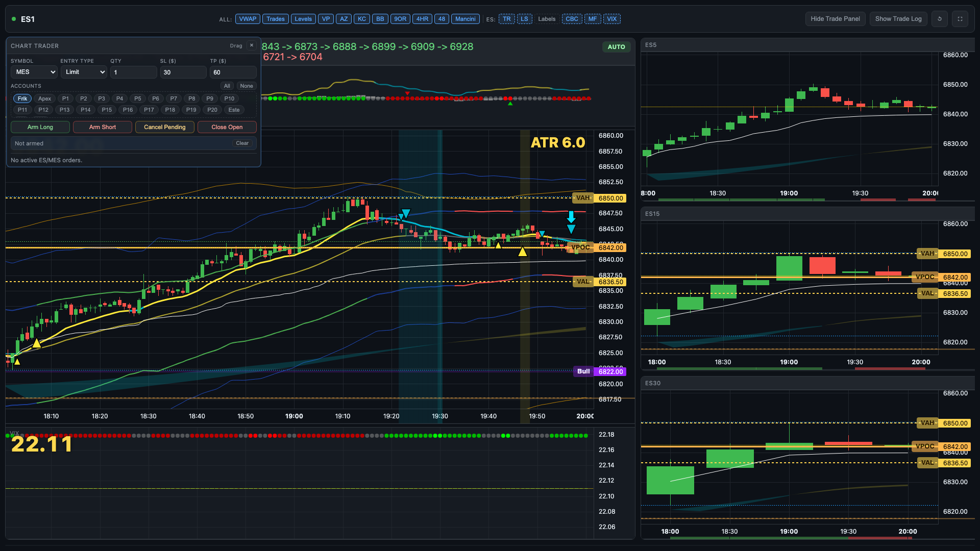Enable the KC Keltner channel indicator
The width and height of the screenshot is (980, 551).
tap(362, 18)
